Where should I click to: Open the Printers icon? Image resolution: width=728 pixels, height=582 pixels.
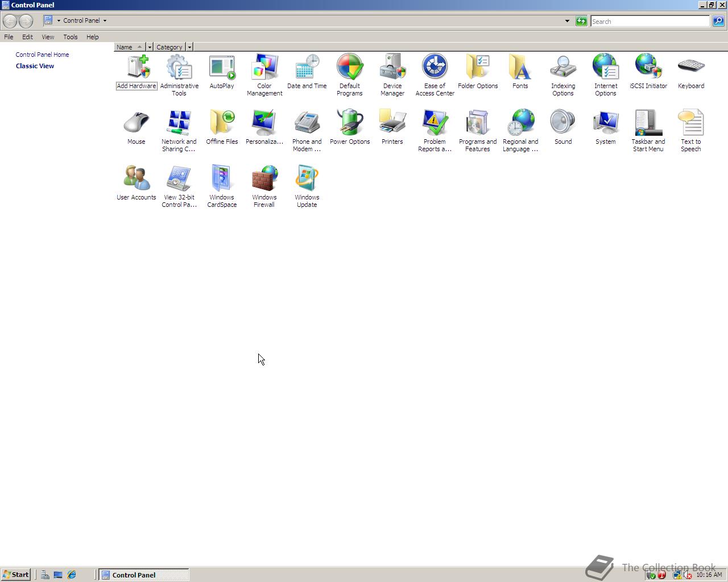(392, 127)
